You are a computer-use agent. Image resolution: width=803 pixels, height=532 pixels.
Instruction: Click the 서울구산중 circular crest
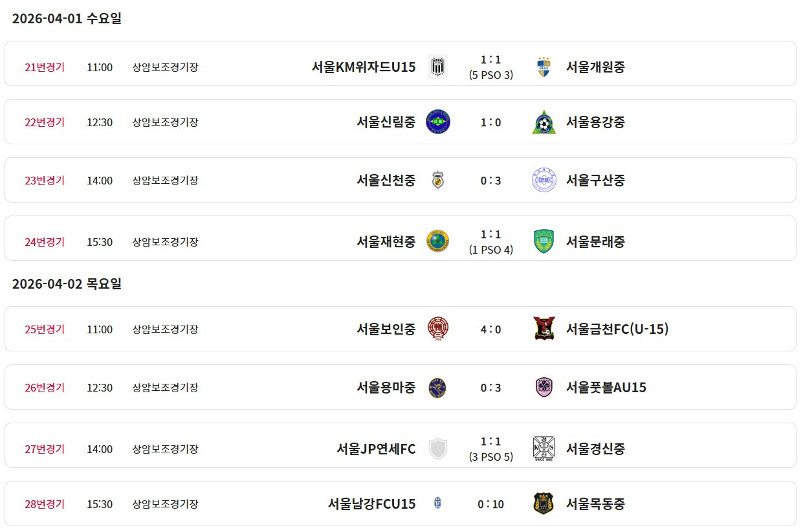(x=544, y=180)
